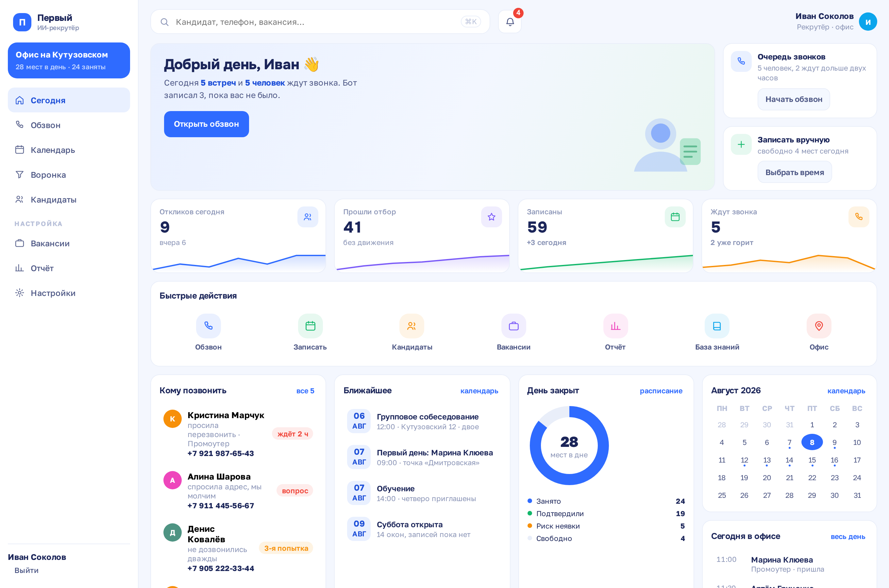Open Вакансии in the sidebar

[x=69, y=243]
